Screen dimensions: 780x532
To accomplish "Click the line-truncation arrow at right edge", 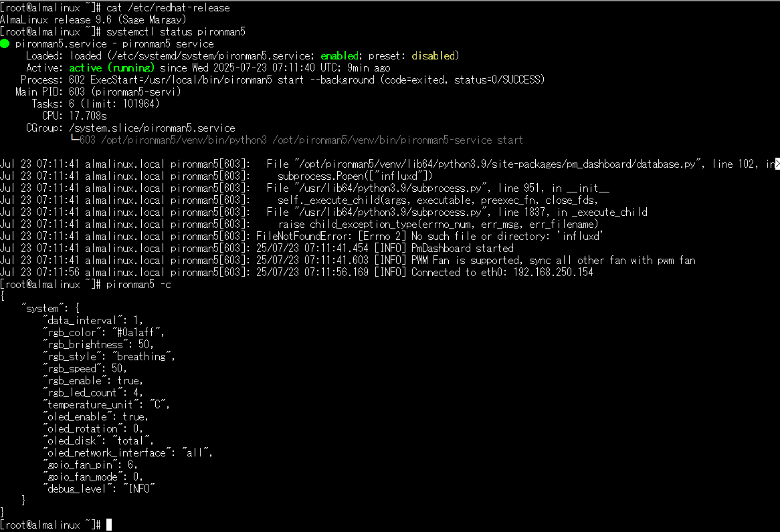I will click(x=777, y=164).
